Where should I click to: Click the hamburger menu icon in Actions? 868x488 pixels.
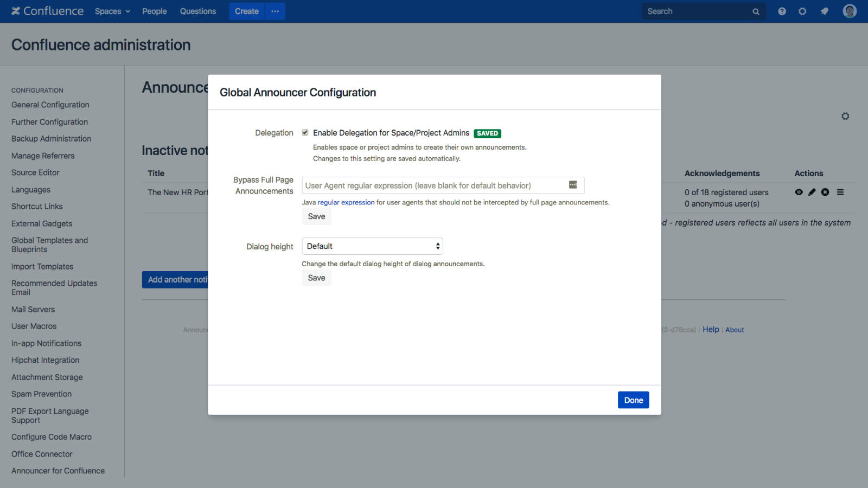click(x=840, y=192)
